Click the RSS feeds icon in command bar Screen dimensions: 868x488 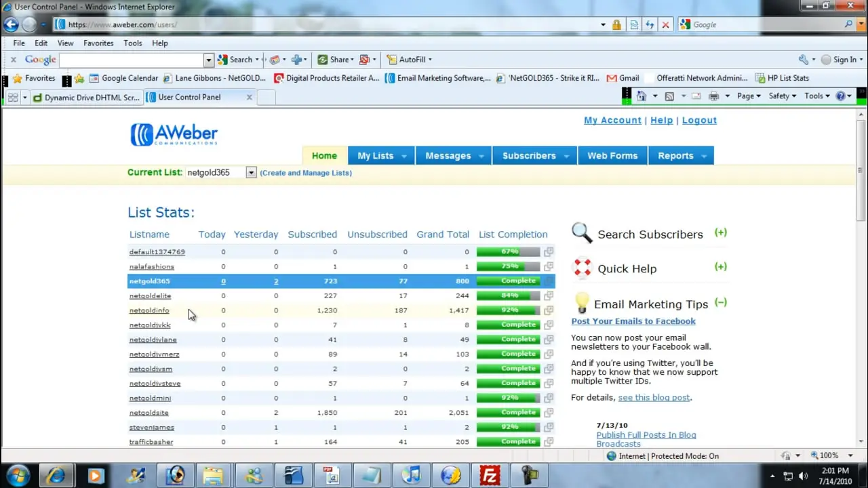tap(669, 96)
